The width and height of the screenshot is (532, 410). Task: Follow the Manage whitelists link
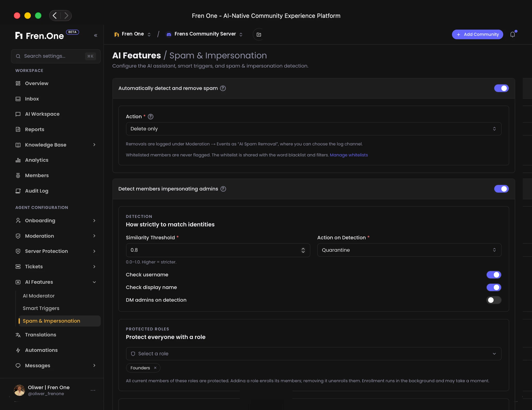349,155
